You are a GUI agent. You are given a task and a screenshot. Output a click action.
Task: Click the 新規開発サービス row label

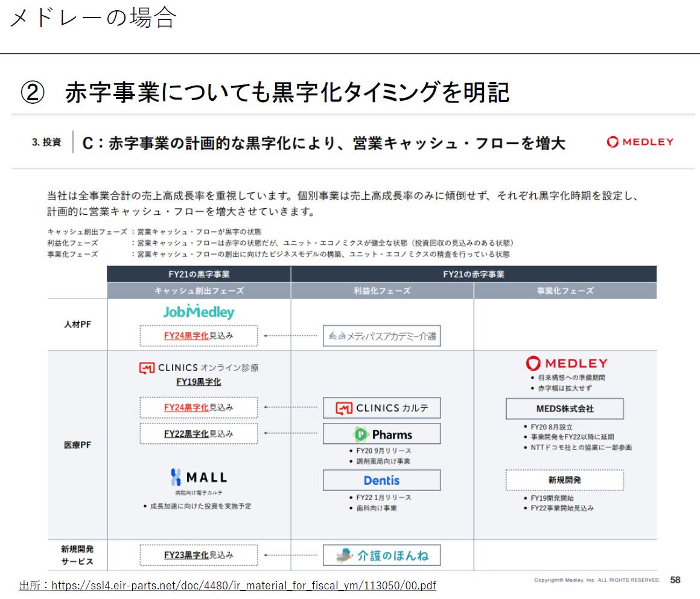tap(78, 555)
